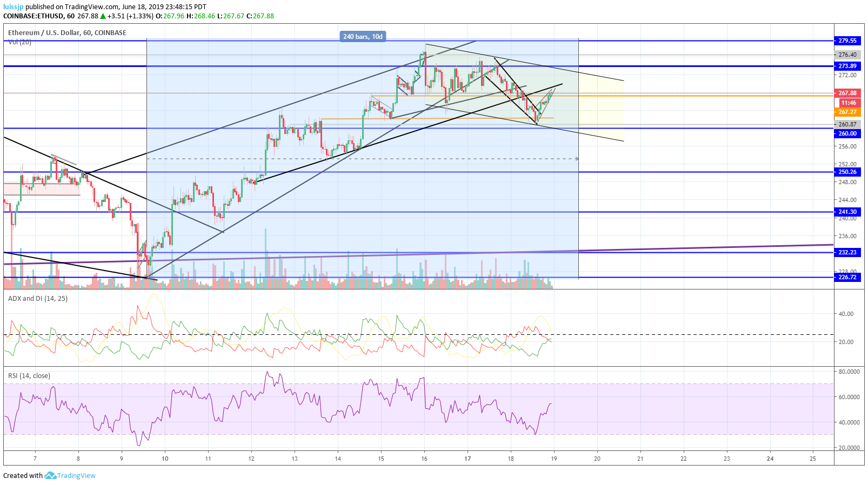Click the 'Vol (20)' indicator label
Screen dimensions: 868x485
(x=19, y=42)
